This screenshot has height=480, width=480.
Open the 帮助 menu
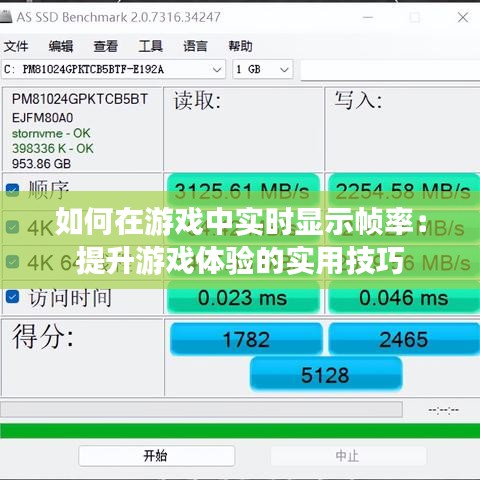[240, 46]
